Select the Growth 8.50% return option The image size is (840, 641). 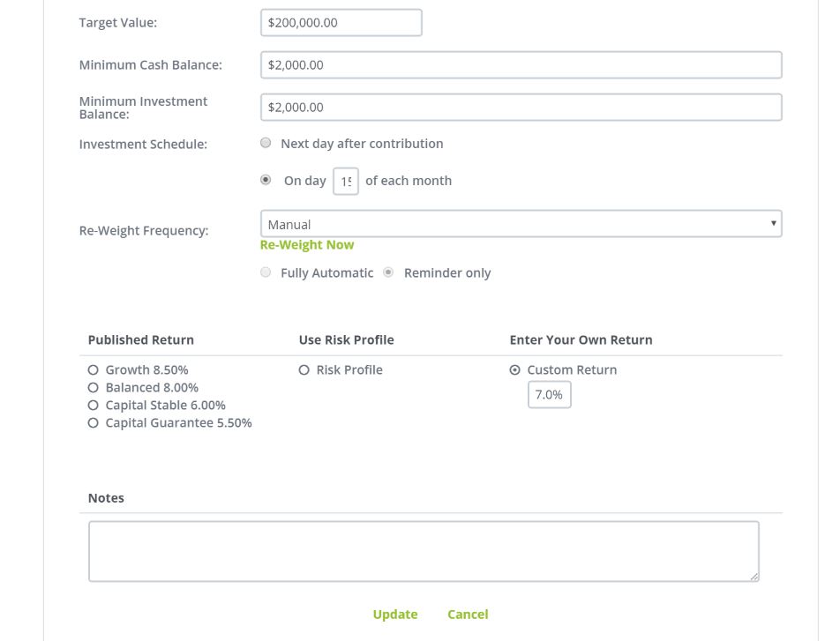(93, 370)
